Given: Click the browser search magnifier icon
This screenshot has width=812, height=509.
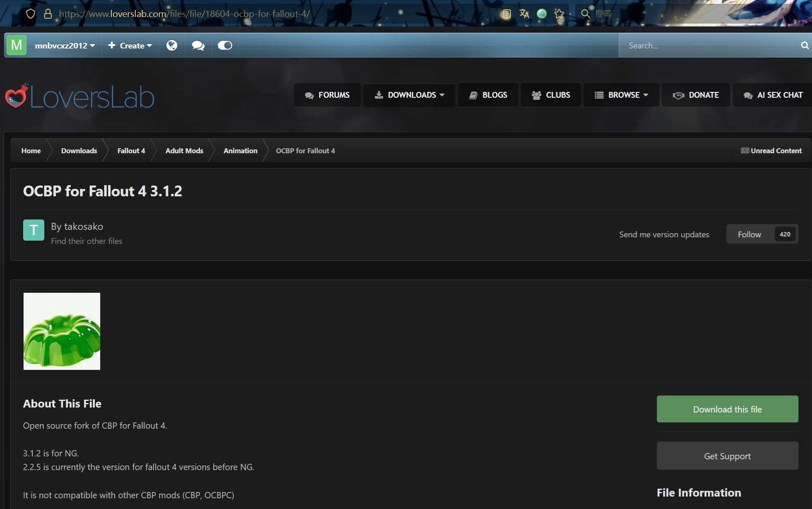Looking at the screenshot, I should 585,14.
